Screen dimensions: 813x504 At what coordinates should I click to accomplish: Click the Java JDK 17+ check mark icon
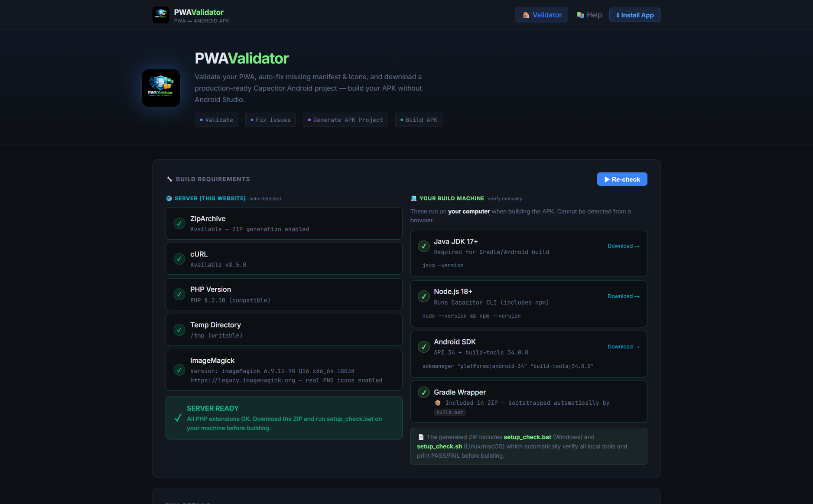(x=423, y=246)
